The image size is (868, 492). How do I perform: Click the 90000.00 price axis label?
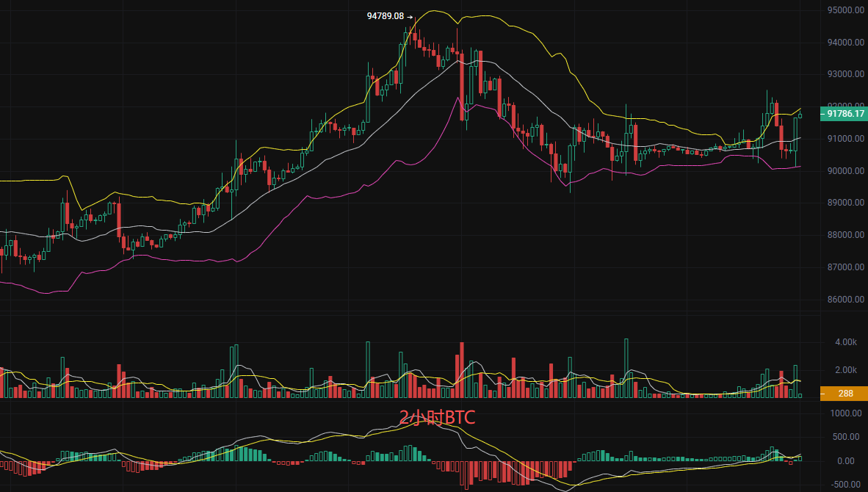click(845, 171)
